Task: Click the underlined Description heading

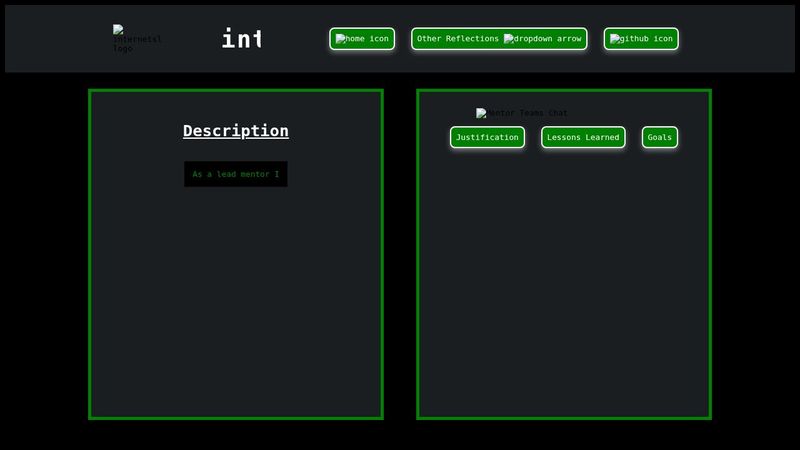Action: (236, 131)
